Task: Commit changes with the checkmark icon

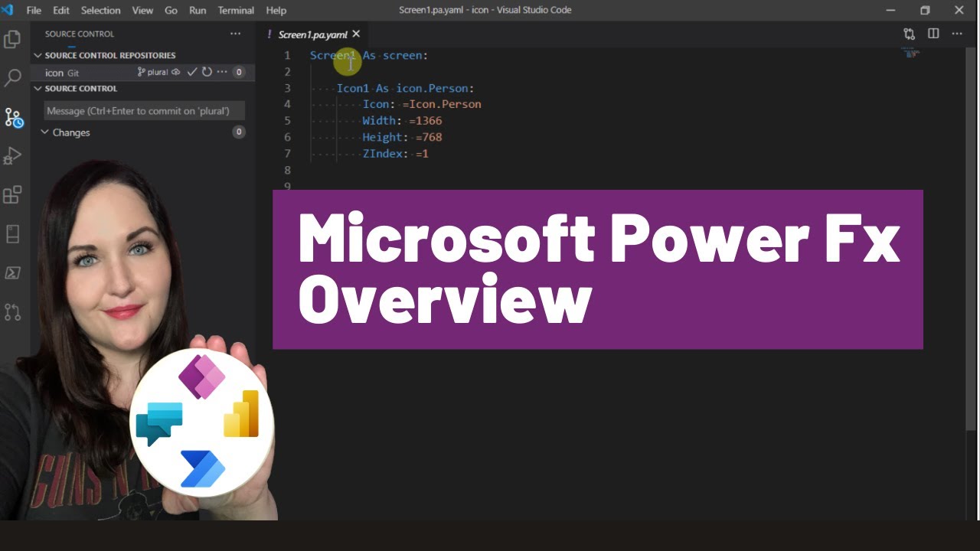Action: 191,72
